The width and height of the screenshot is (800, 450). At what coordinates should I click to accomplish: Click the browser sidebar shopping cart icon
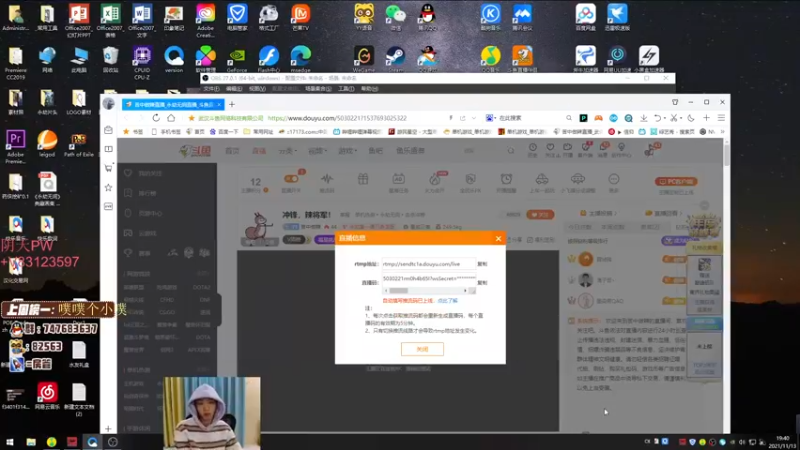click(x=108, y=168)
